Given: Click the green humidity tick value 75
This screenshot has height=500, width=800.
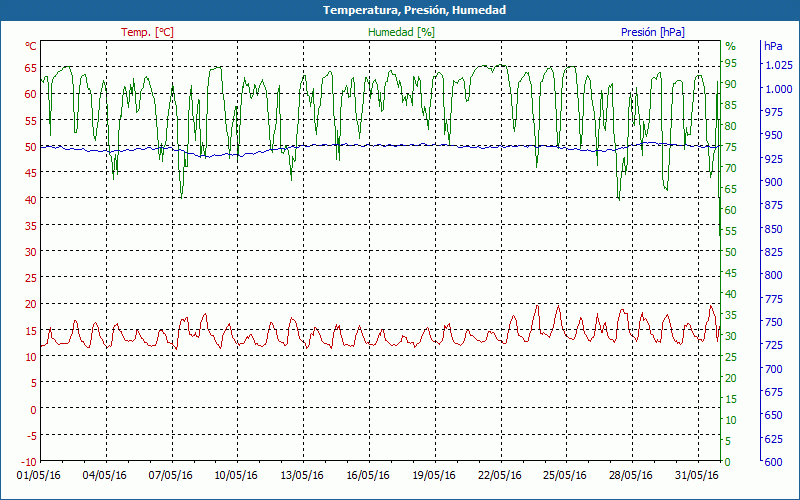Looking at the screenshot, I should (x=731, y=147).
